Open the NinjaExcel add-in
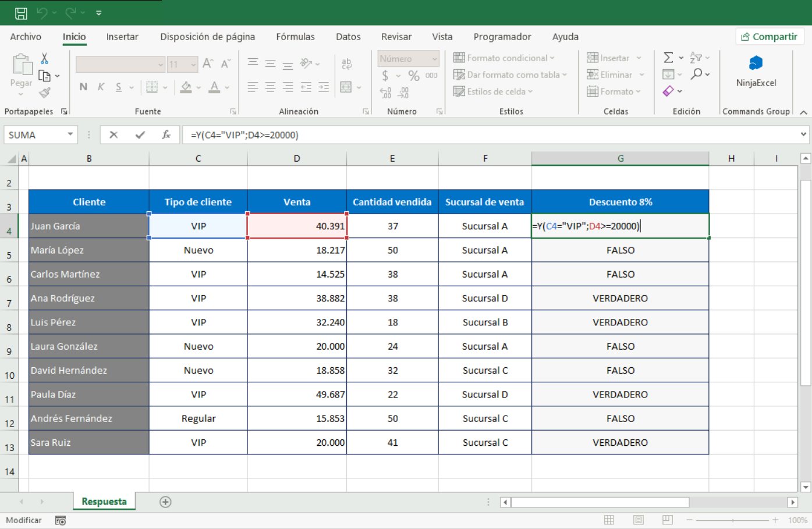 click(x=756, y=71)
